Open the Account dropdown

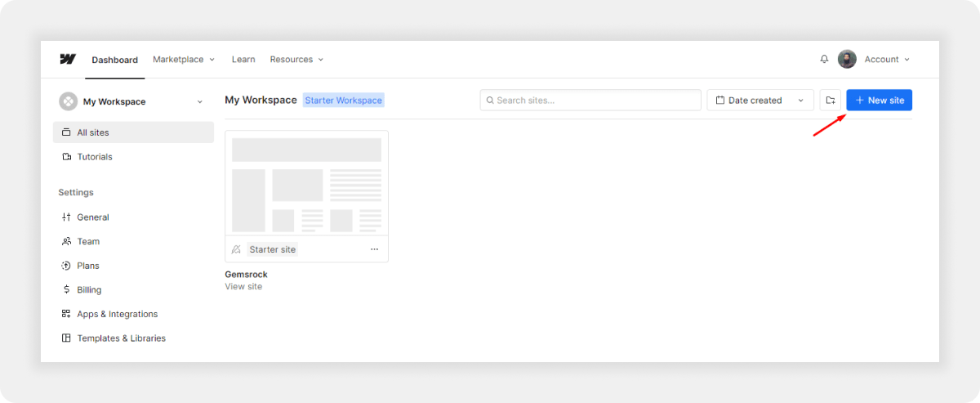pyautogui.click(x=887, y=59)
